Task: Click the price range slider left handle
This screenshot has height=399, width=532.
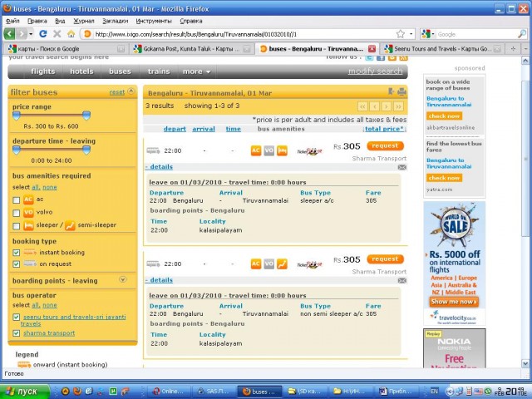Action: pyautogui.click(x=17, y=116)
